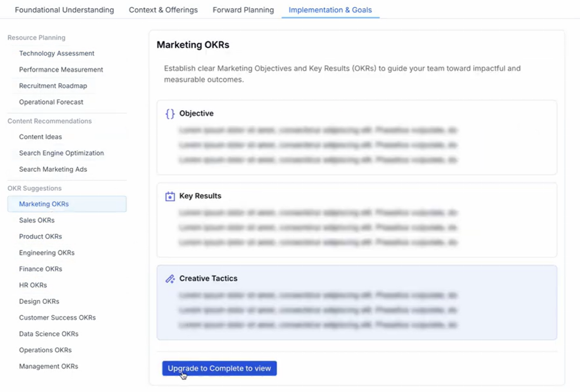Image resolution: width=580 pixels, height=392 pixels.
Task: Click the curly braces Objective icon
Action: (x=169, y=113)
